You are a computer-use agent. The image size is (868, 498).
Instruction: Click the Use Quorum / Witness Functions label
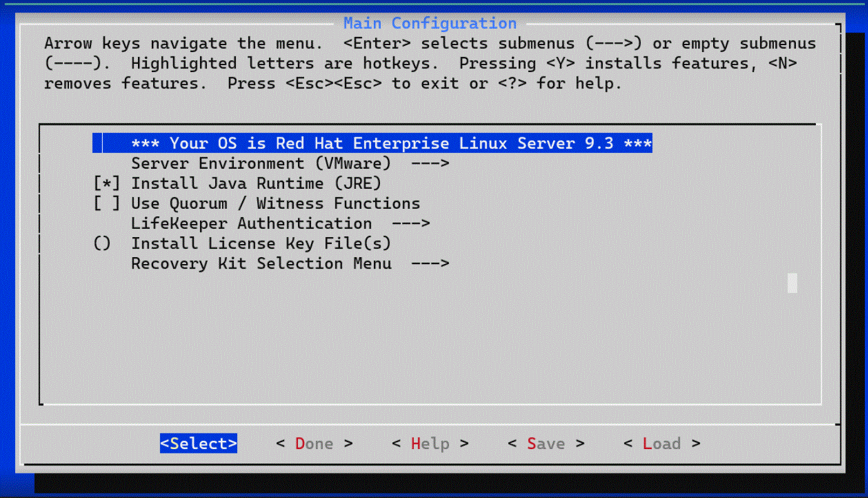click(275, 204)
